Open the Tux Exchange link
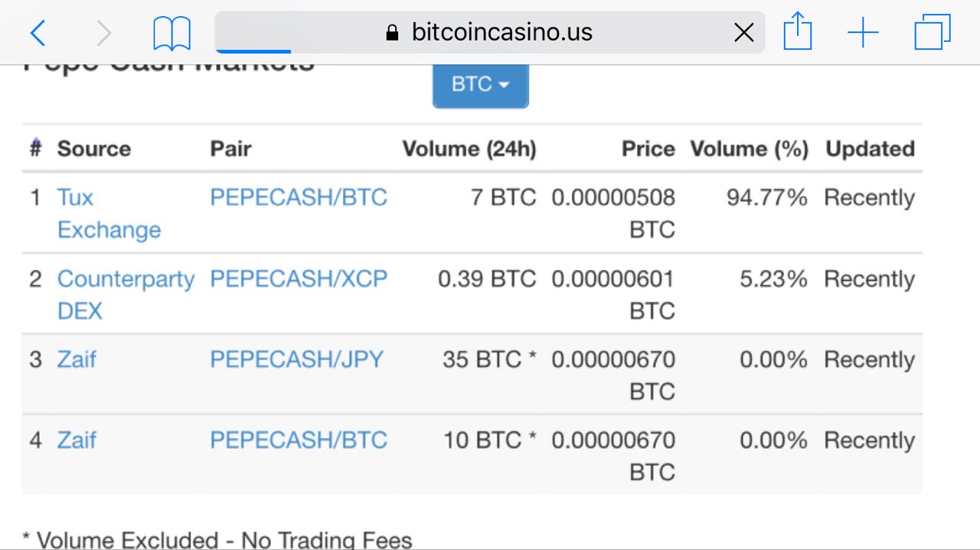 (109, 213)
